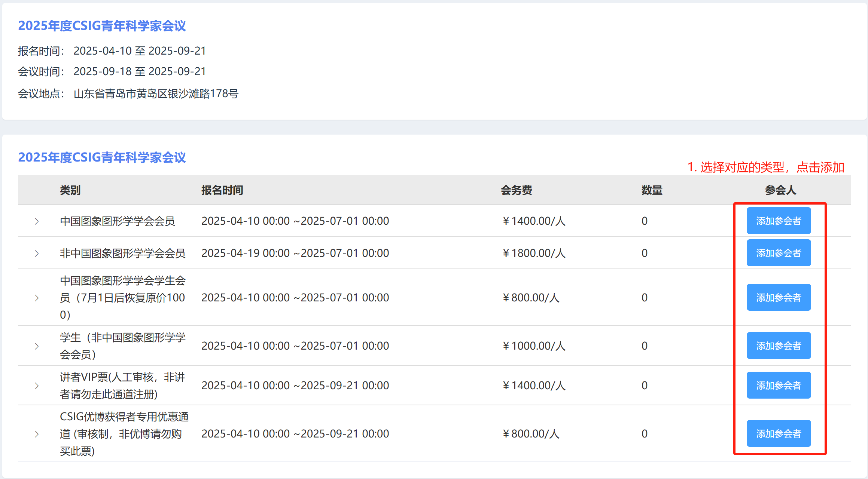Click 添加参会者 for non-member student ¥1000 row
Screen dimensions: 868x479
[778, 346]
